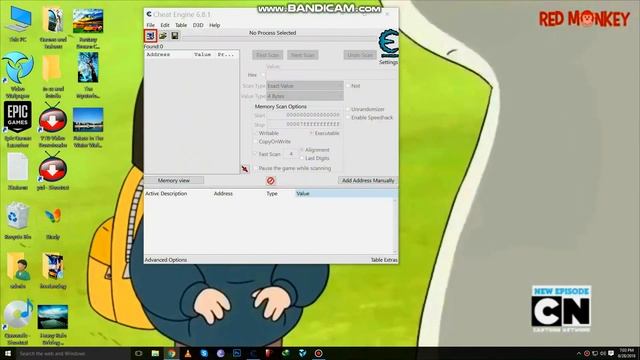Click the Active Description column header
Screen dimensions: 640x360
coord(166,193)
